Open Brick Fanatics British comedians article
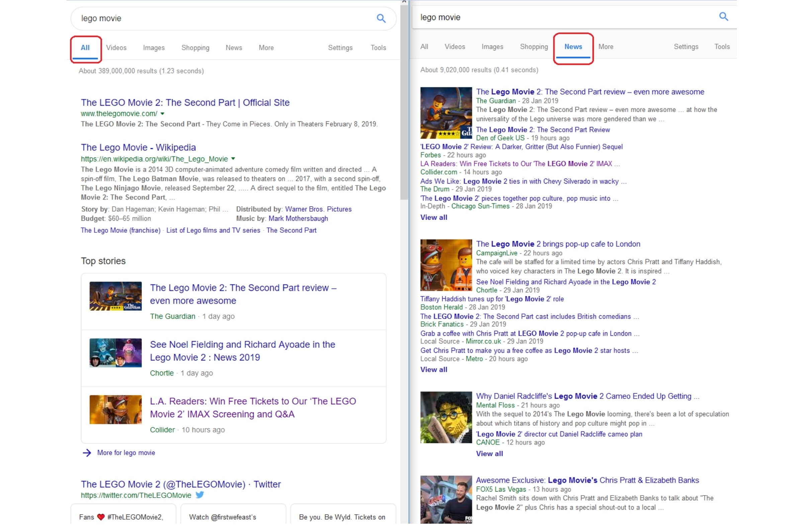The image size is (803, 532). (529, 316)
